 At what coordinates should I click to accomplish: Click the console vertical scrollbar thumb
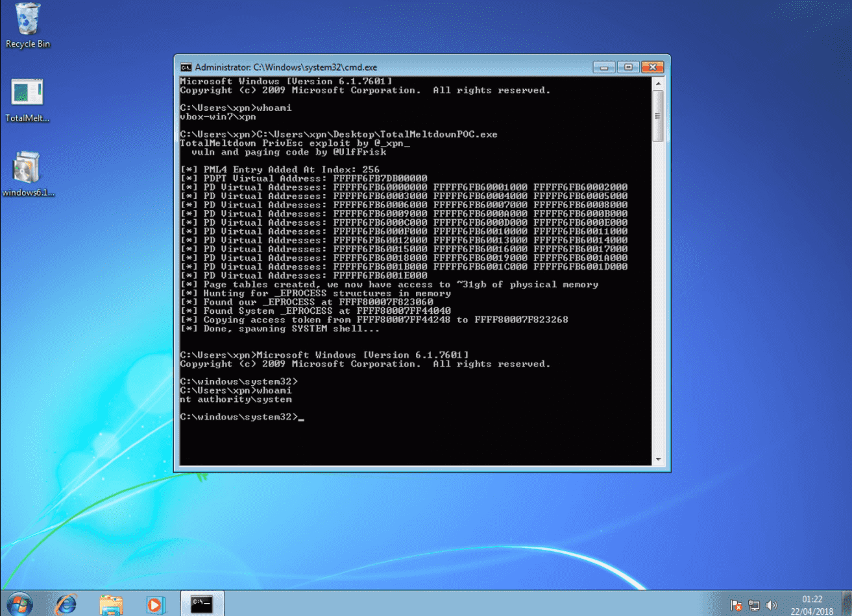click(x=658, y=116)
